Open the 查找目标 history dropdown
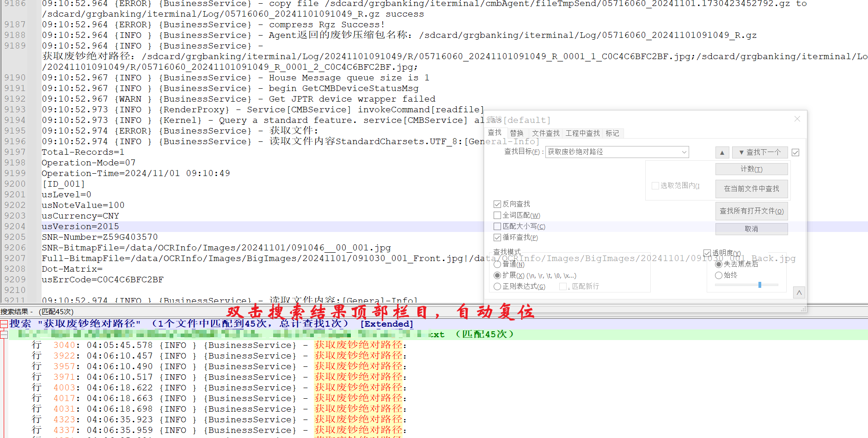868x438 pixels. click(684, 152)
